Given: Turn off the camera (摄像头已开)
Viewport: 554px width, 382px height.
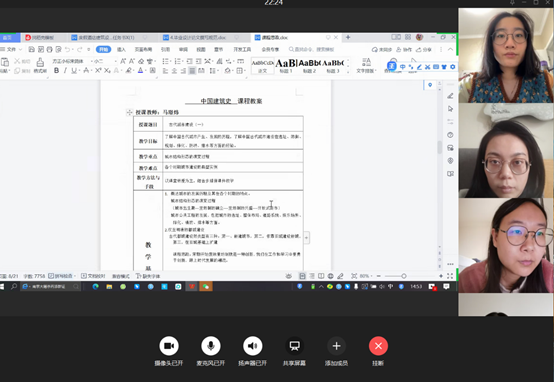Looking at the screenshot, I should click(x=169, y=346).
